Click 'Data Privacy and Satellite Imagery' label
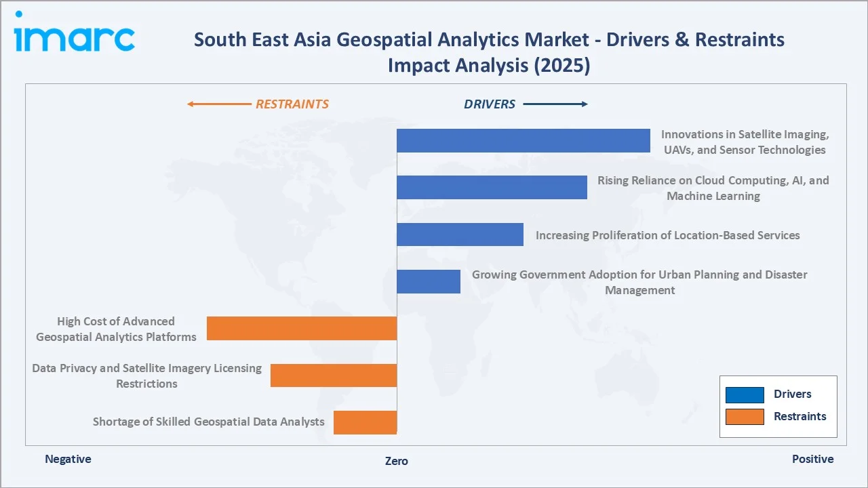 (x=146, y=375)
